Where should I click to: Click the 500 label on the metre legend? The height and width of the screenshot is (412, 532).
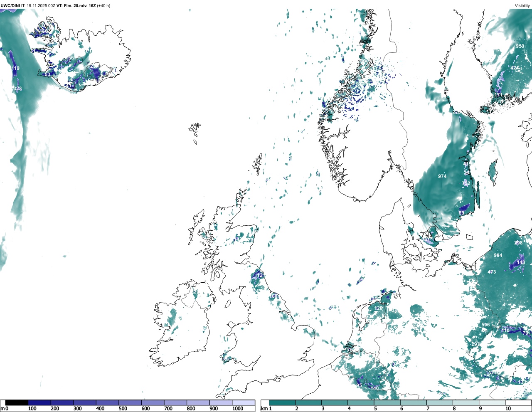tap(123, 409)
